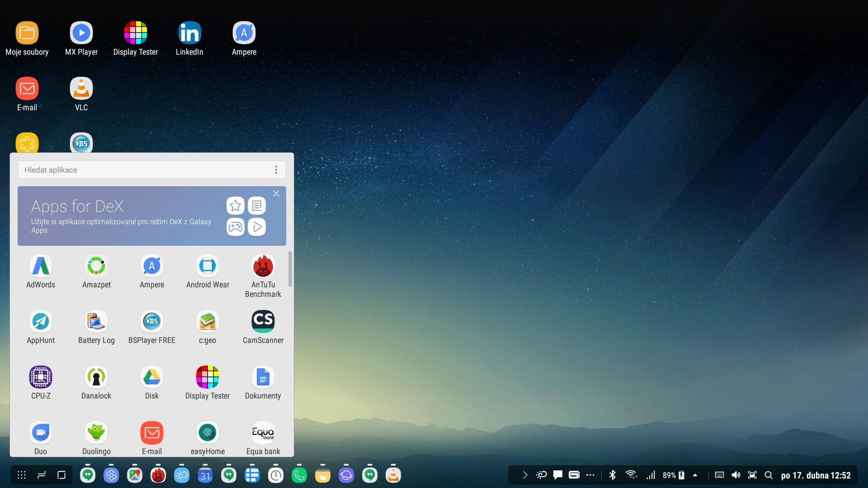Open the BSPlayer desktop icon above the app drawer
The width and height of the screenshot is (868, 488).
click(81, 143)
